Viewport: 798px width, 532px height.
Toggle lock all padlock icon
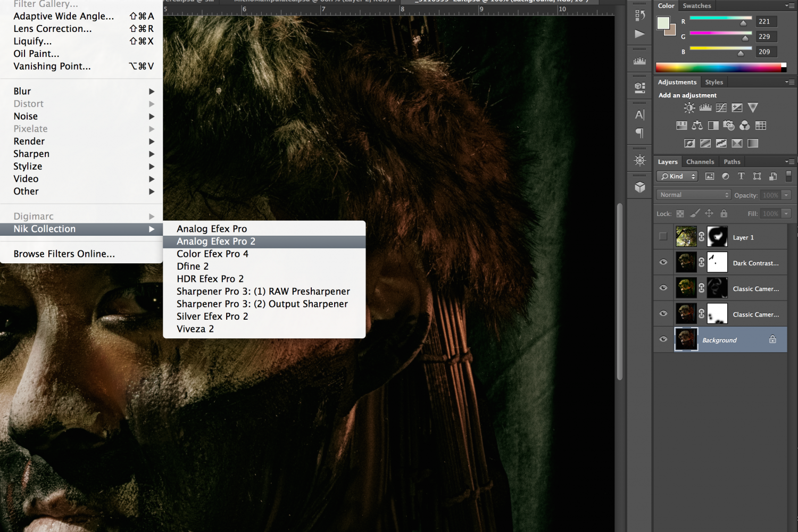(724, 213)
